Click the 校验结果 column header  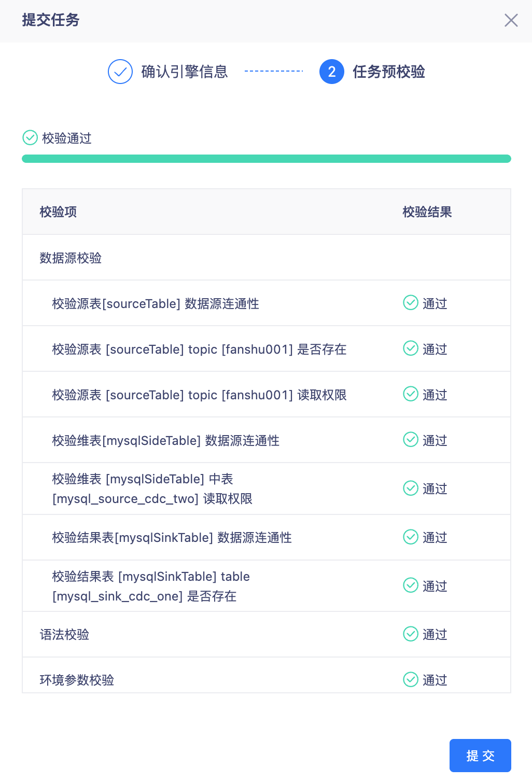(427, 212)
